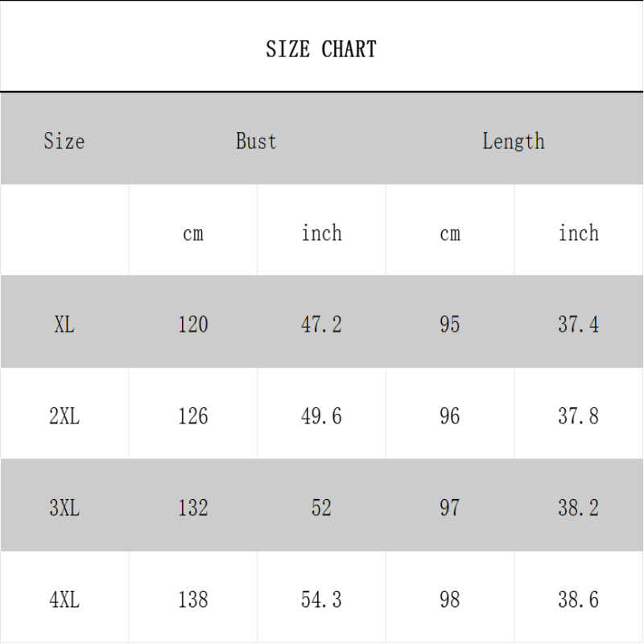Select the 47.2 bust inch value

point(321,324)
